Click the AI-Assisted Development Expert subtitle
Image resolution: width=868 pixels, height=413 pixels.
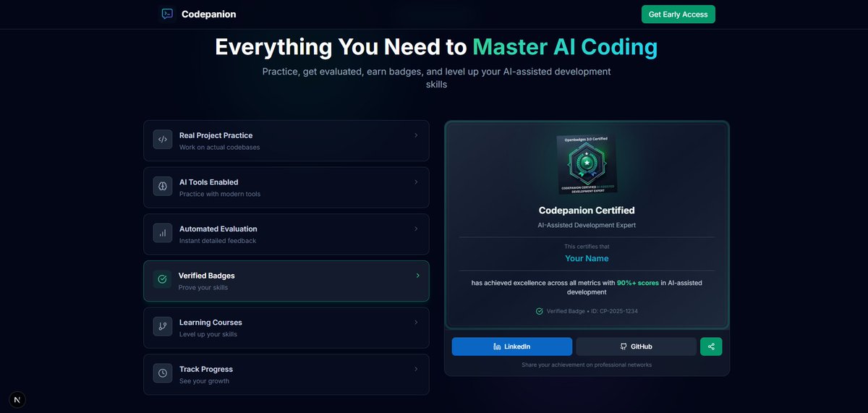tap(587, 225)
